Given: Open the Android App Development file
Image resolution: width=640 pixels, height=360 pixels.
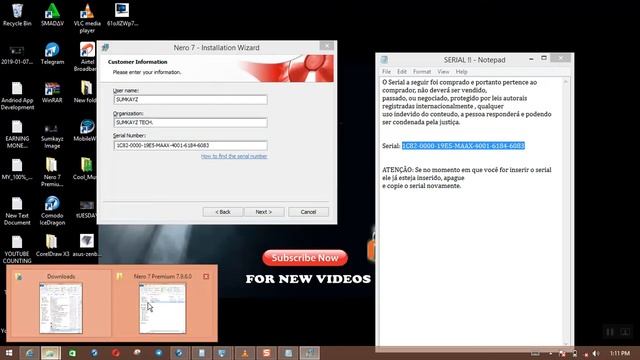Looking at the screenshot, I should click(17, 96).
